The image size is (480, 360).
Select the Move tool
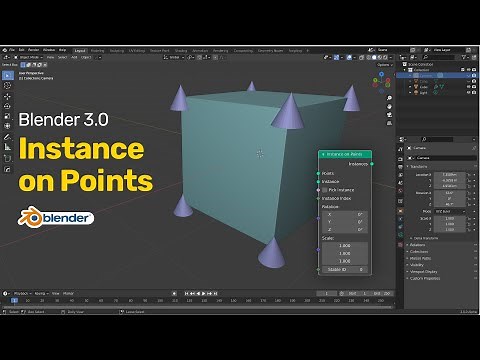[x=7, y=96]
